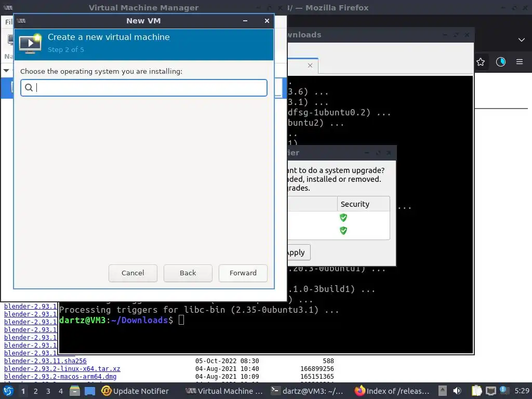This screenshot has width=532, height=399.
Task: Open the file manager taskbar icon
Action: [x=75, y=391]
